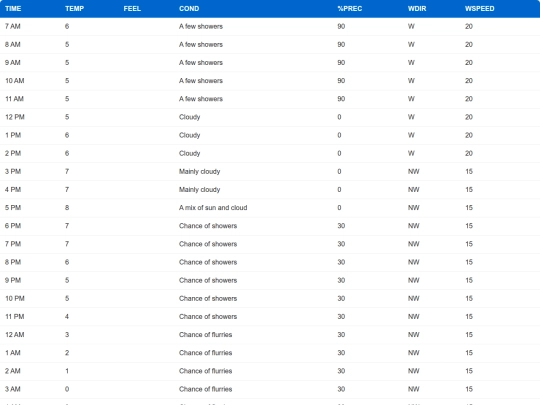Select the 11 AM time cell
Image resolution: width=540 pixels, height=405 pixels.
click(x=14, y=99)
